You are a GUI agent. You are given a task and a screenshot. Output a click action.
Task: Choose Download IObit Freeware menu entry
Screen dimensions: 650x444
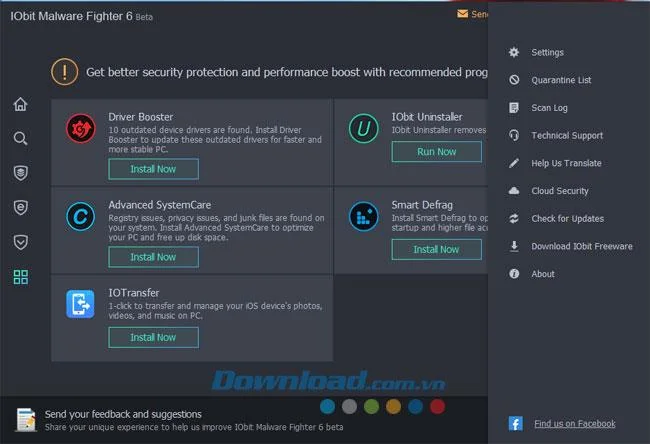(x=582, y=246)
